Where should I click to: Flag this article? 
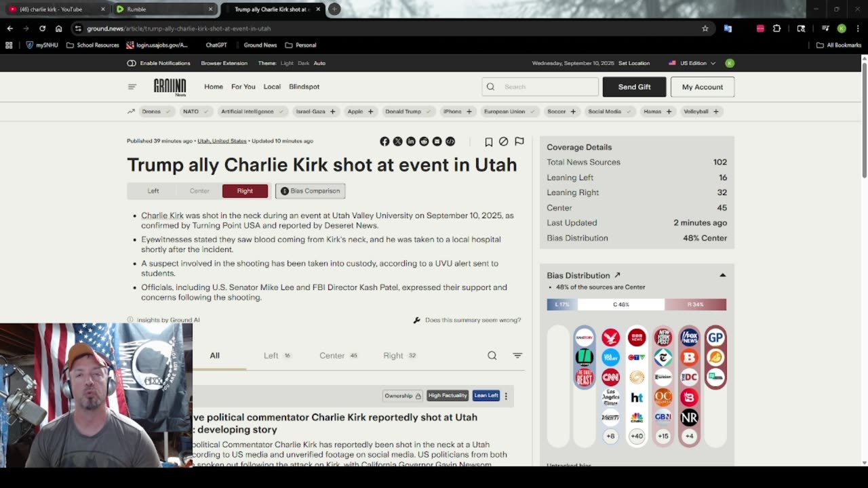tap(519, 142)
